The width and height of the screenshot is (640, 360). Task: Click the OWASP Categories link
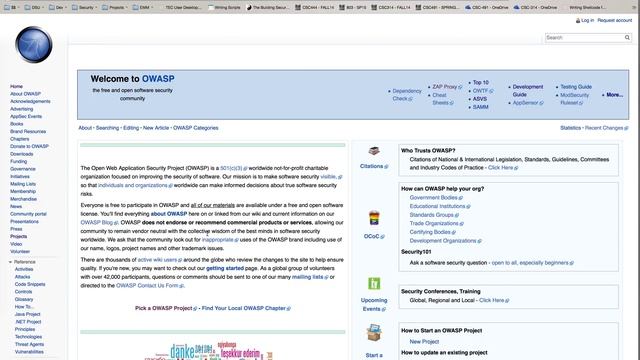click(196, 128)
